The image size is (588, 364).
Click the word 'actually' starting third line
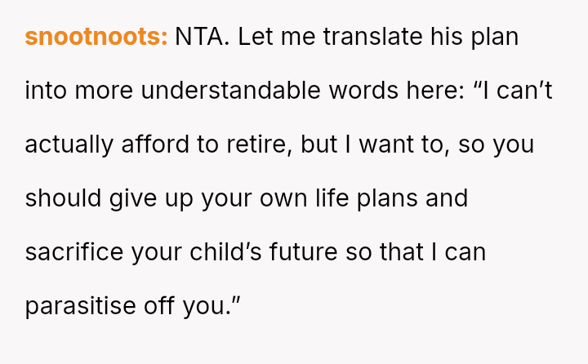69,144
